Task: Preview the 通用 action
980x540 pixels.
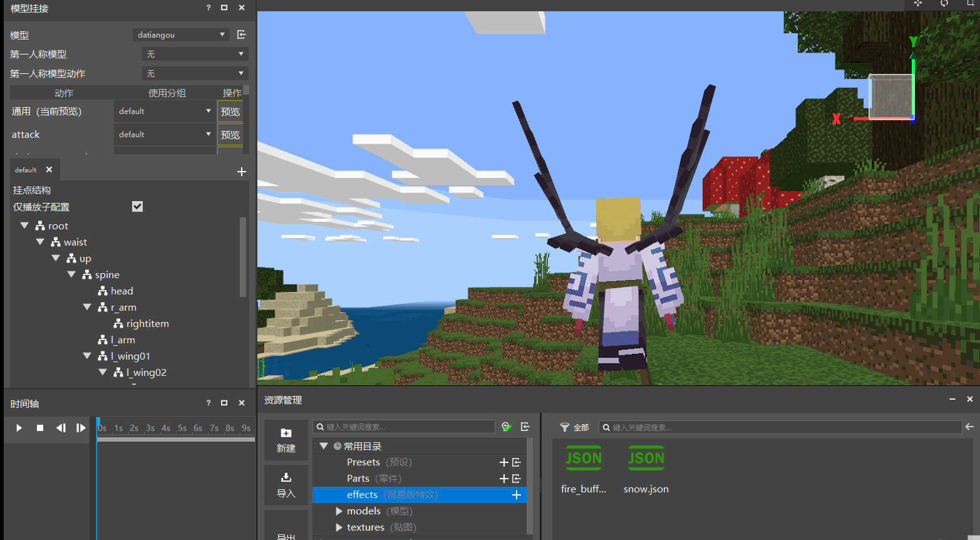Action: click(230, 112)
